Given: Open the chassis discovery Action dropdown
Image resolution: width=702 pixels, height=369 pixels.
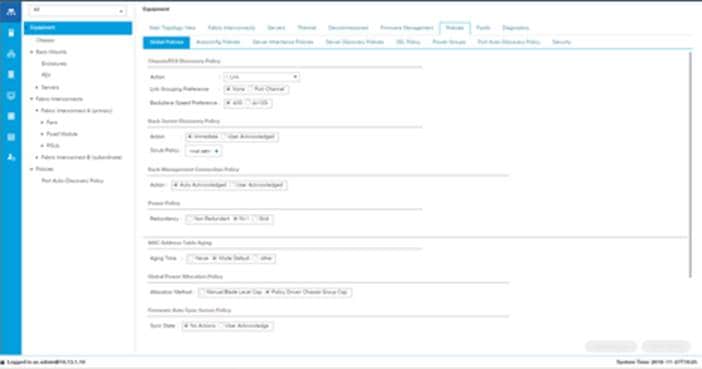Looking at the screenshot, I should pyautogui.click(x=261, y=77).
